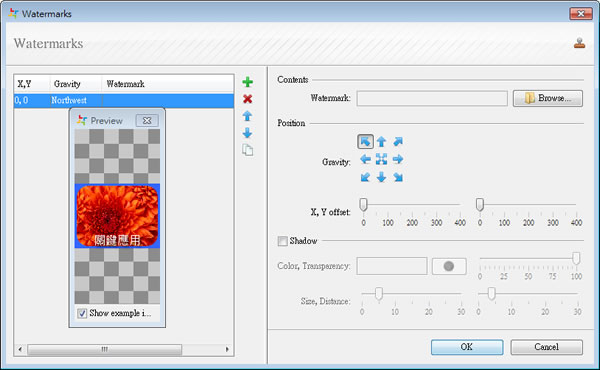Uncheck the Show example image checkbox

pos(82,313)
